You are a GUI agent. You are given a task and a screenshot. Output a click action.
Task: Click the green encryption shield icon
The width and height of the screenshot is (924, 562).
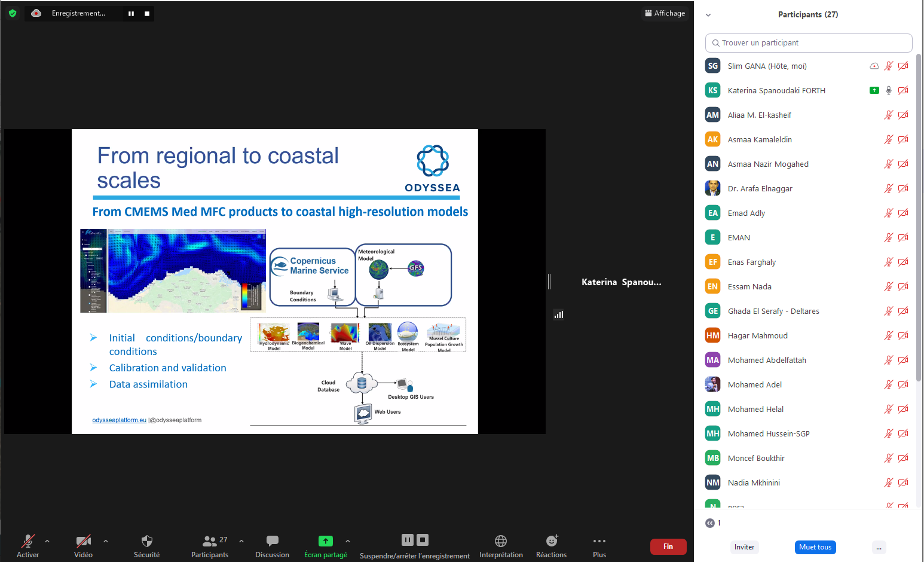13,13
